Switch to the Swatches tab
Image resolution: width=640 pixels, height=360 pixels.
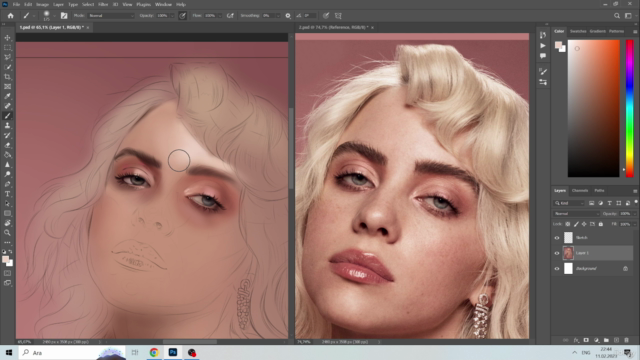(578, 31)
